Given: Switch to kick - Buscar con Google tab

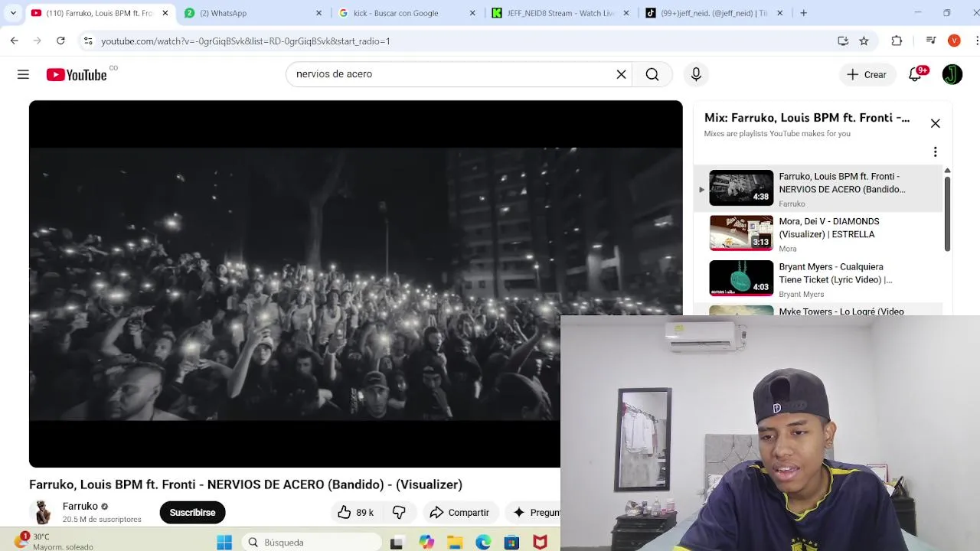Looking at the screenshot, I should coord(407,13).
